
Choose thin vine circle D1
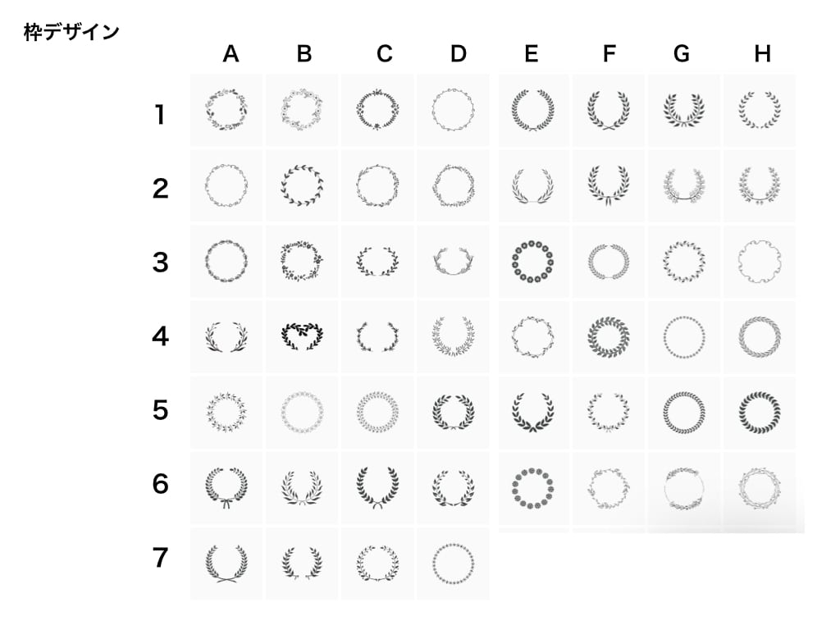[453, 110]
